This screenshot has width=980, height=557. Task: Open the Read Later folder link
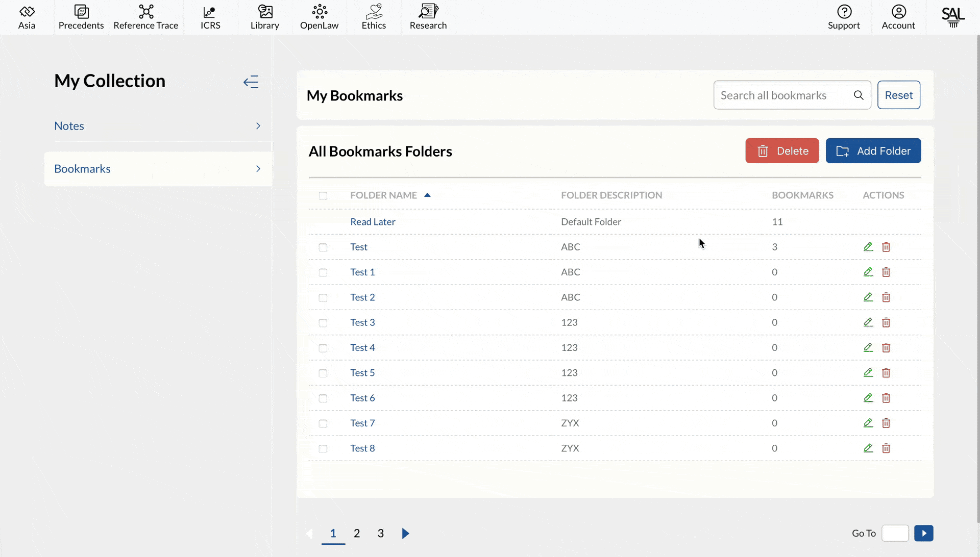pos(373,222)
